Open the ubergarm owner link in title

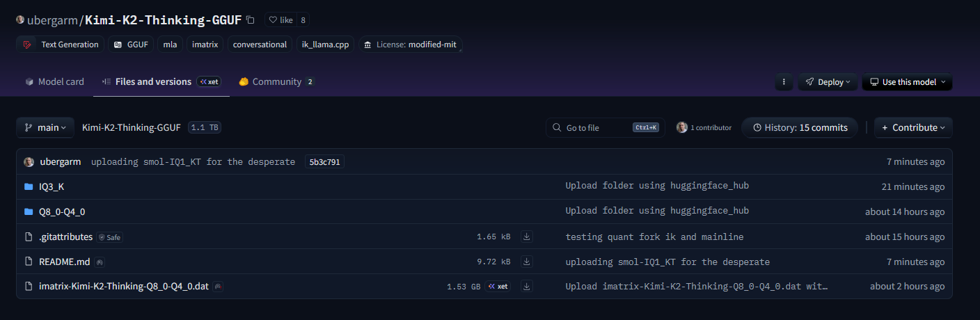click(x=53, y=20)
